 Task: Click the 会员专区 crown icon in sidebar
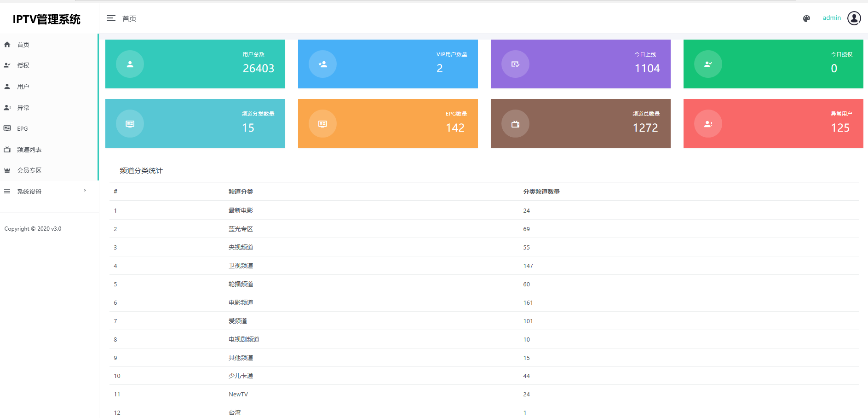coord(7,170)
